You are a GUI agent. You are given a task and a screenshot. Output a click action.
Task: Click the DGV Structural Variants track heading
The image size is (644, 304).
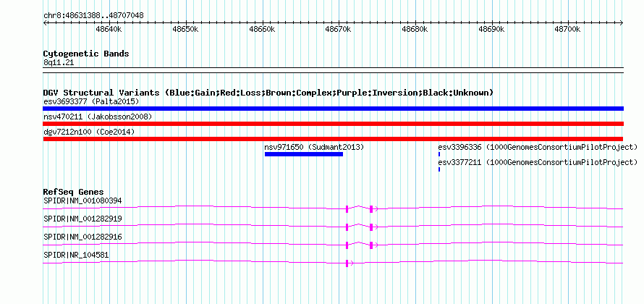click(268, 93)
